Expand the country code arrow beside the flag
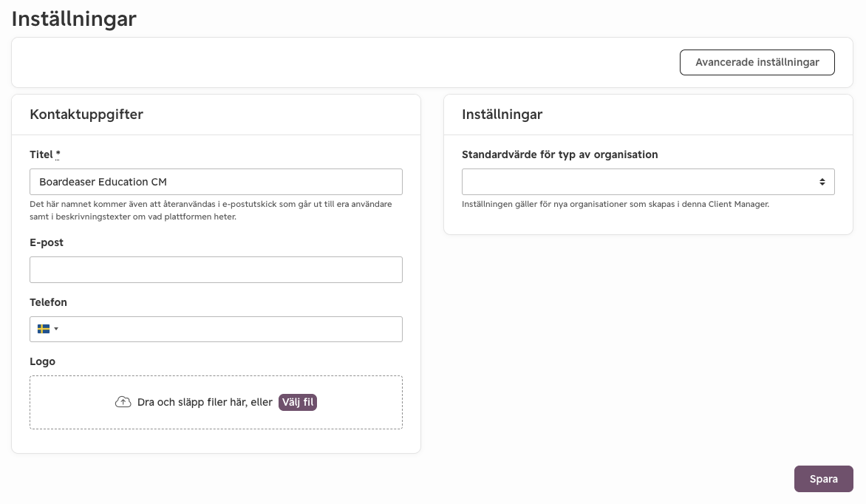The image size is (866, 504). (55, 330)
